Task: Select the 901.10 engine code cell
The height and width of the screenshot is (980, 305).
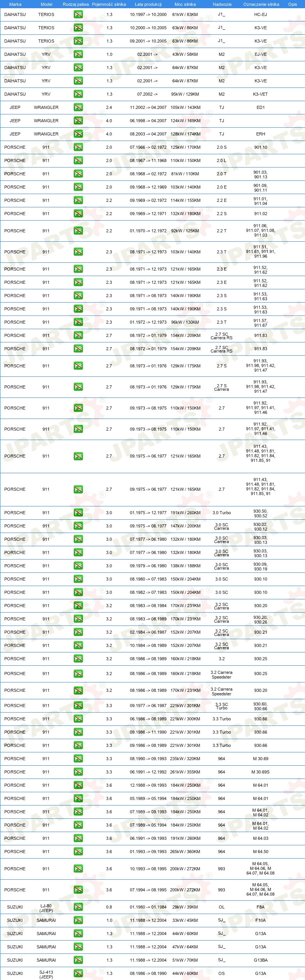Action: click(261, 147)
